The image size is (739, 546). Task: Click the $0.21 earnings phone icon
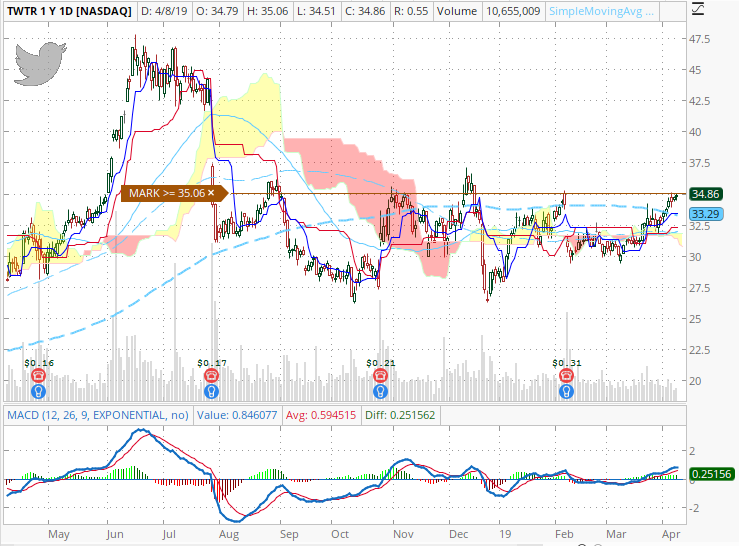pos(380,376)
